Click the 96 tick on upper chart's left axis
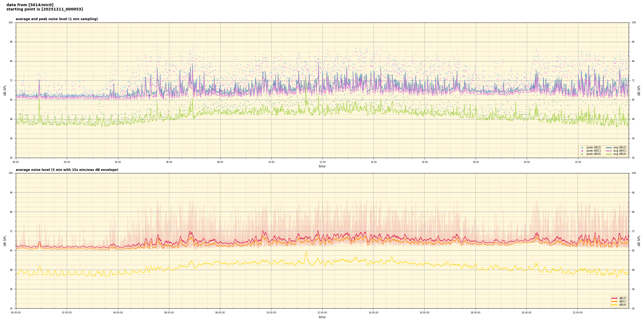This screenshot has width=644, height=322. [x=11, y=42]
